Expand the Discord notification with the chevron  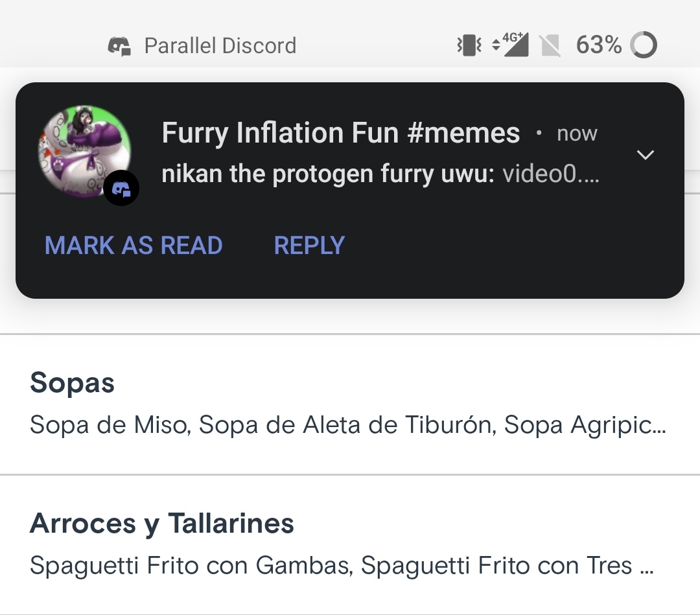pyautogui.click(x=646, y=154)
